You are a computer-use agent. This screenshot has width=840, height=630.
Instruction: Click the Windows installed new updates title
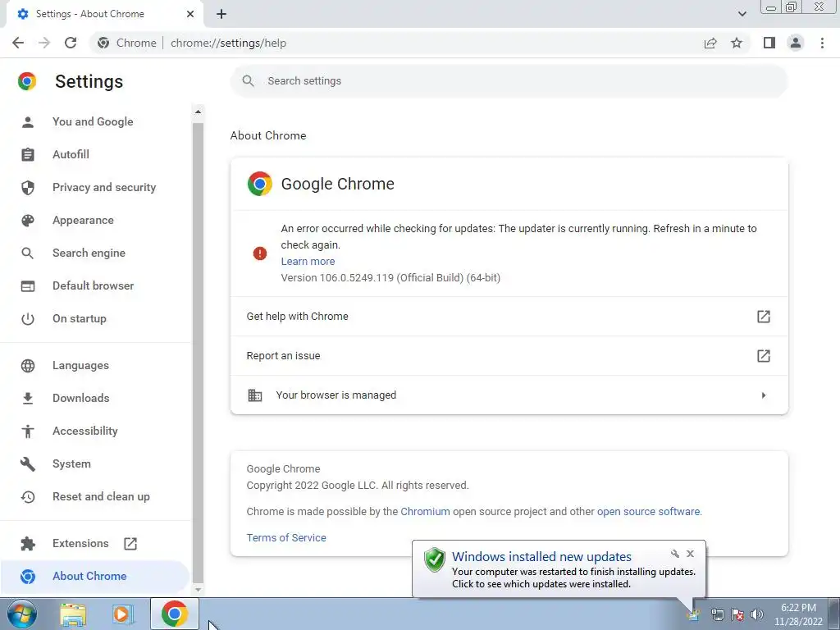[541, 557]
